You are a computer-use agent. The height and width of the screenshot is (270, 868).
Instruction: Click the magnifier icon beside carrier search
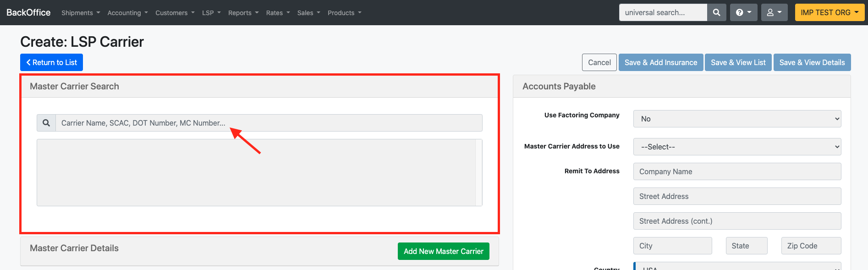pyautogui.click(x=46, y=123)
